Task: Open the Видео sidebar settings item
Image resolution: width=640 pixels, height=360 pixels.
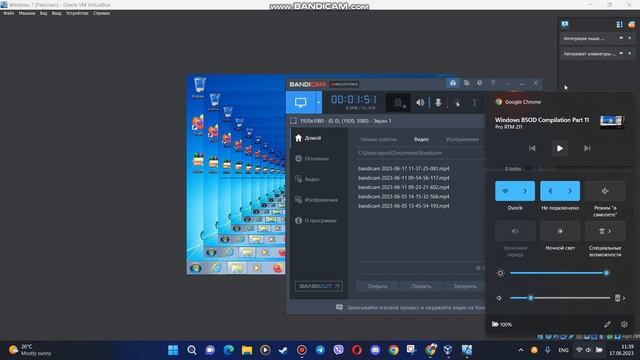Action: point(312,179)
